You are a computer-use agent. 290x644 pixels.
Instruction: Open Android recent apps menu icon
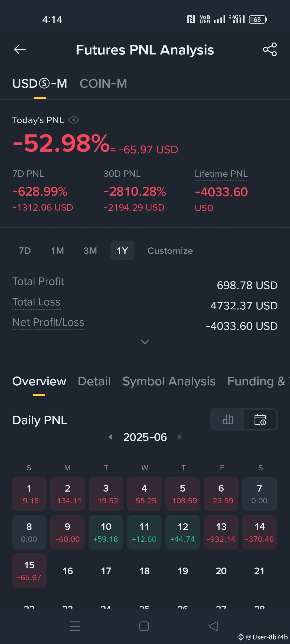click(75, 626)
